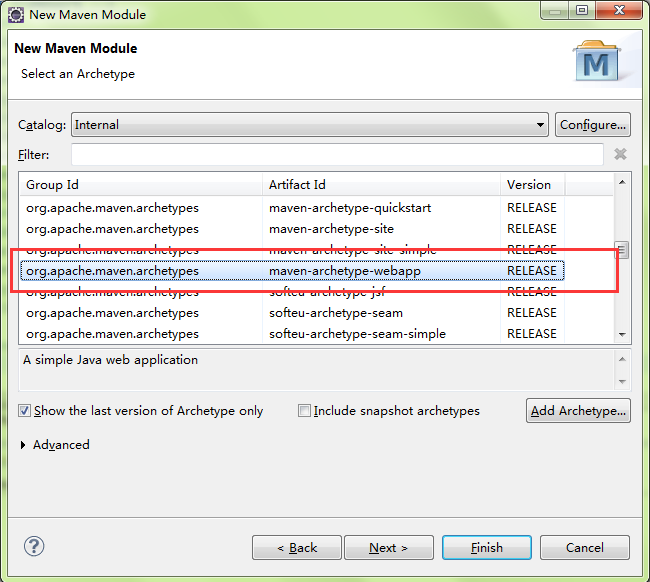Select the softeu-archetype-seam row
The width and height of the screenshot is (650, 582).
tap(292, 313)
